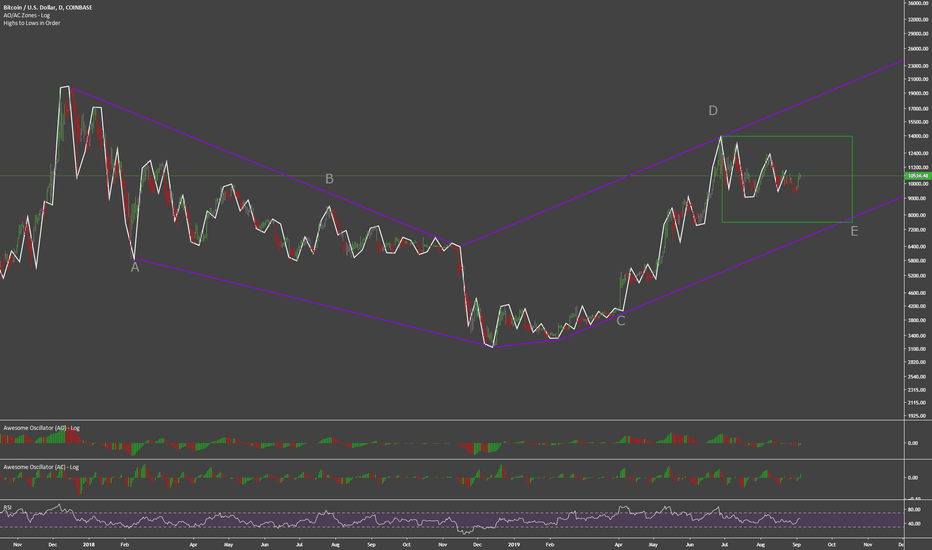Click the 9000.00 price scale label

click(918, 198)
